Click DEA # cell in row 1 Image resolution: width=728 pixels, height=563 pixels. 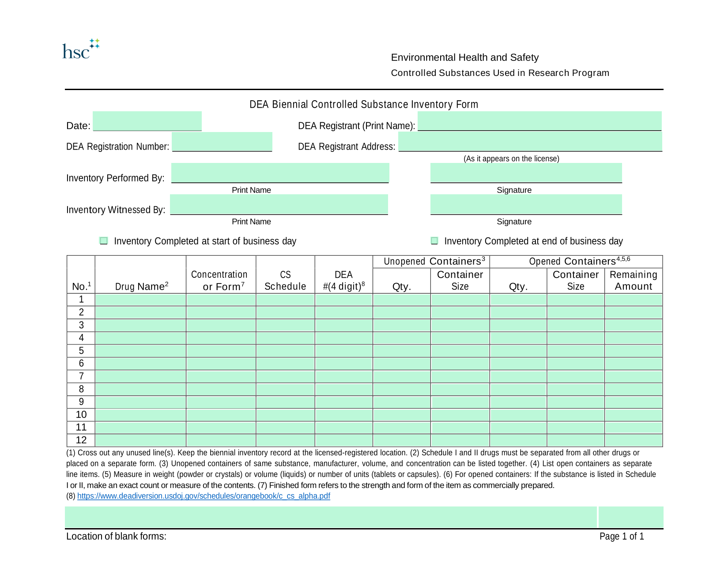(344, 300)
